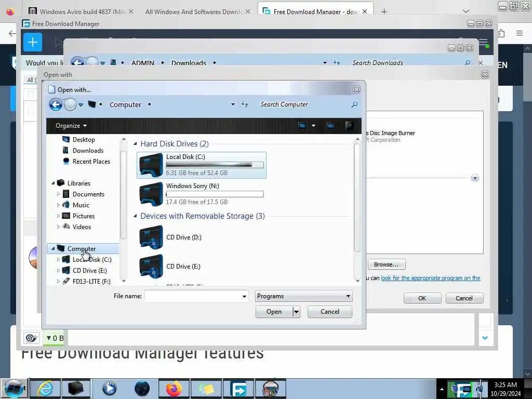Click the refresh icon beside address bar
The width and height of the screenshot is (532, 399).
click(245, 104)
